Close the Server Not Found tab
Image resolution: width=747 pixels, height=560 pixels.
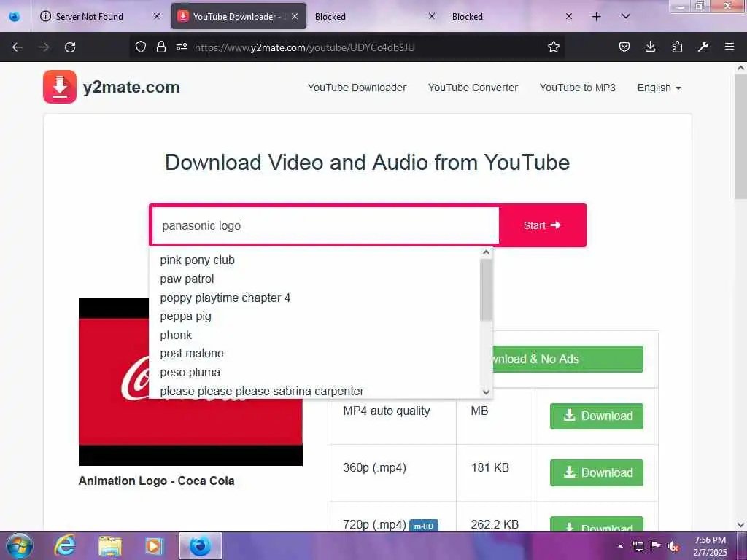point(157,16)
